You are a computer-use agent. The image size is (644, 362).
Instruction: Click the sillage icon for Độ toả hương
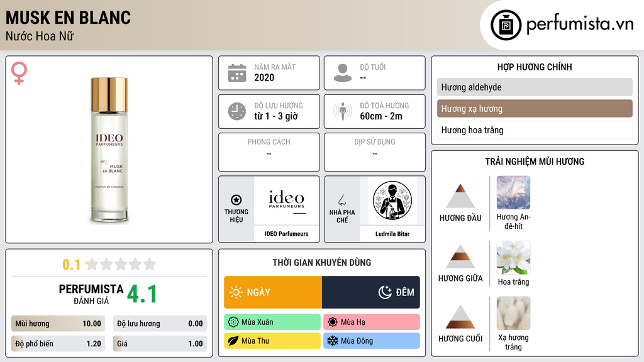343,111
